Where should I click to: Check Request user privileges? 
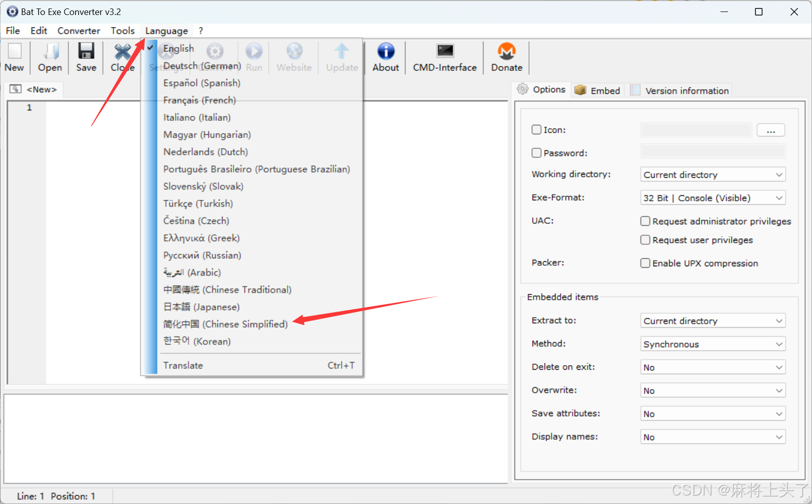[x=645, y=240]
